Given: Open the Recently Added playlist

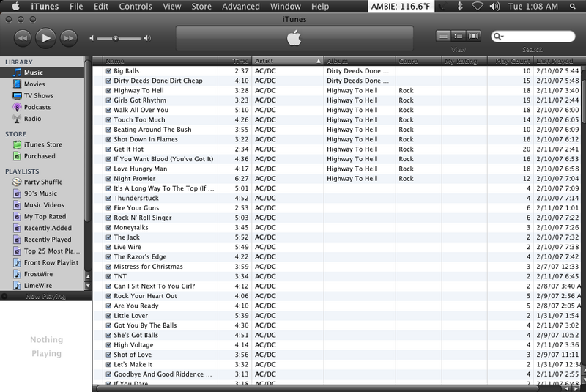Looking at the screenshot, I should pyautogui.click(x=42, y=228).
